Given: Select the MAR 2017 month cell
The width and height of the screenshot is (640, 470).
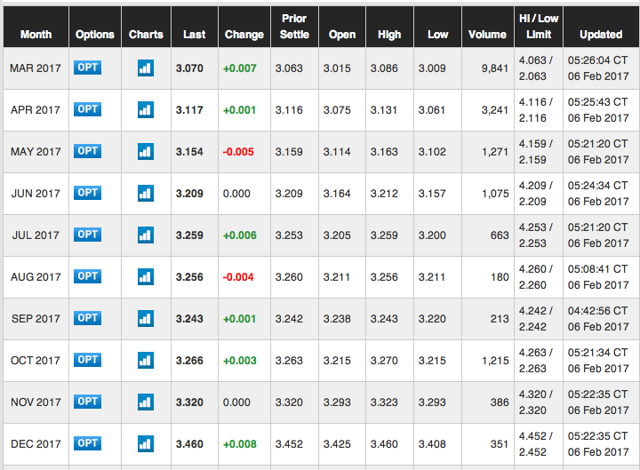Looking at the screenshot, I should coord(36,68).
